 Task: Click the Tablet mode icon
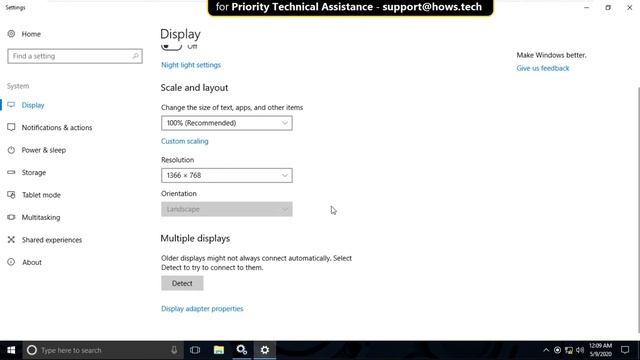coord(11,195)
